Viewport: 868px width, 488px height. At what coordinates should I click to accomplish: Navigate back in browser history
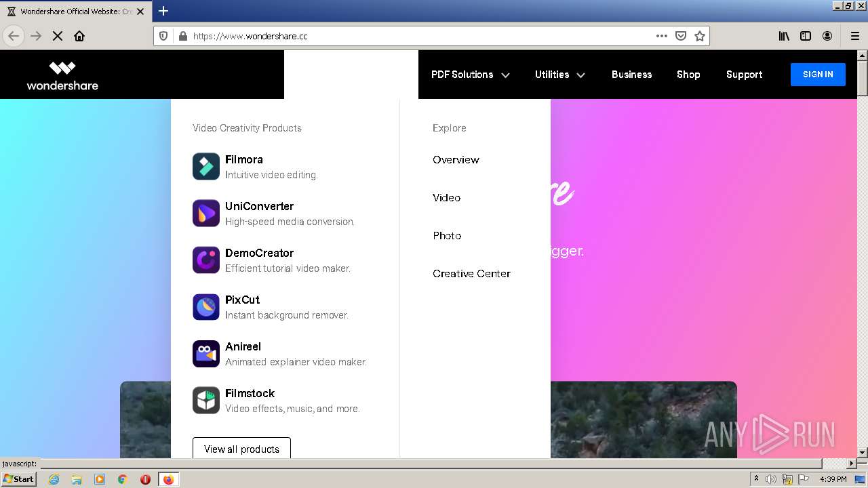pos(14,36)
